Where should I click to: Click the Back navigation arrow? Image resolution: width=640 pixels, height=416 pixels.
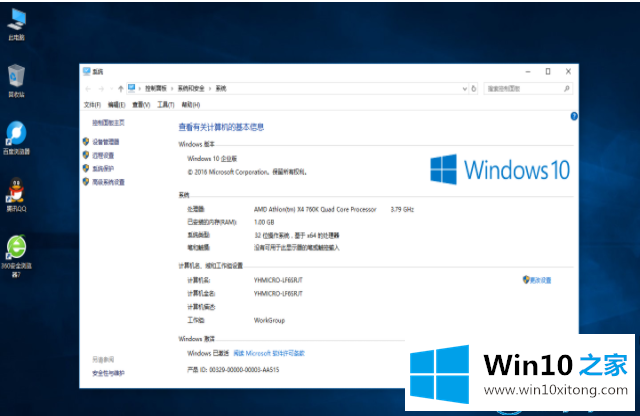(88, 89)
